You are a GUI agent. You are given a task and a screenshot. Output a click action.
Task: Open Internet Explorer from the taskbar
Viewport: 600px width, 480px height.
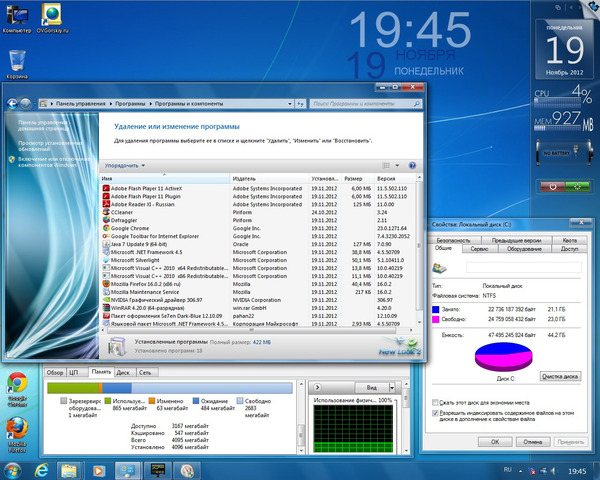(x=41, y=471)
